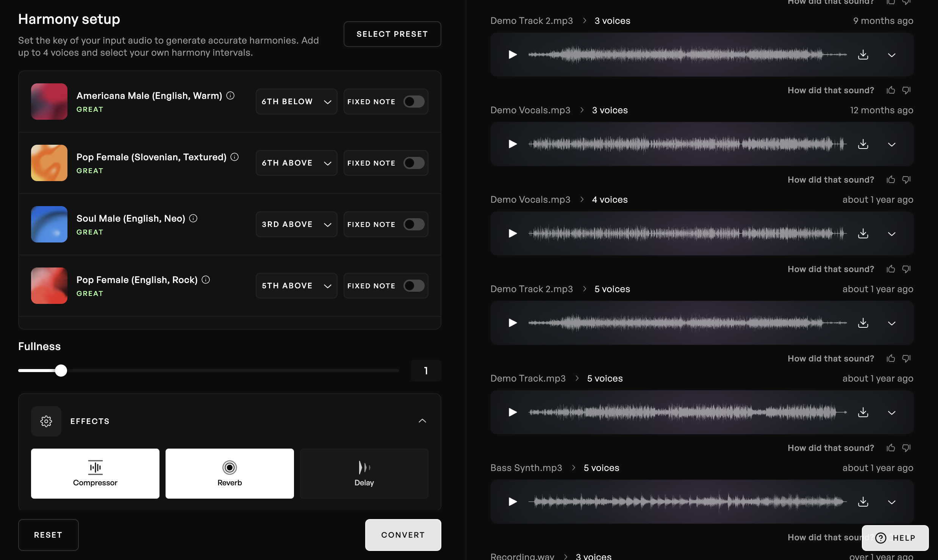938x560 pixels.
Task: Enable Fixed Note for Pop Female Slovenian
Action: click(x=414, y=163)
